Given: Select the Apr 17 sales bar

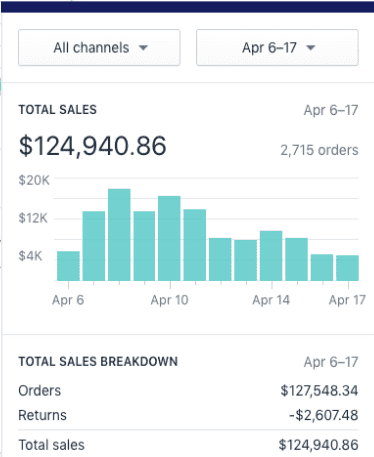Looking at the screenshot, I should (347, 268).
